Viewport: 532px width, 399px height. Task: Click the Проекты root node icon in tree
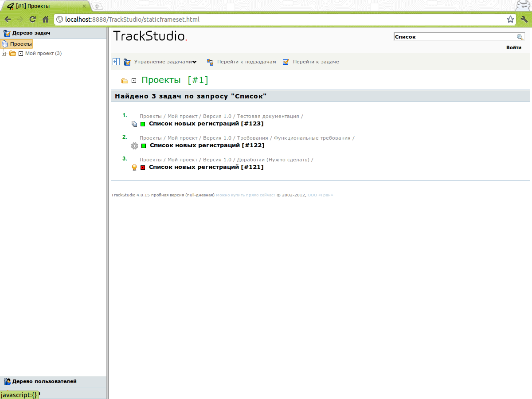click(x=5, y=44)
